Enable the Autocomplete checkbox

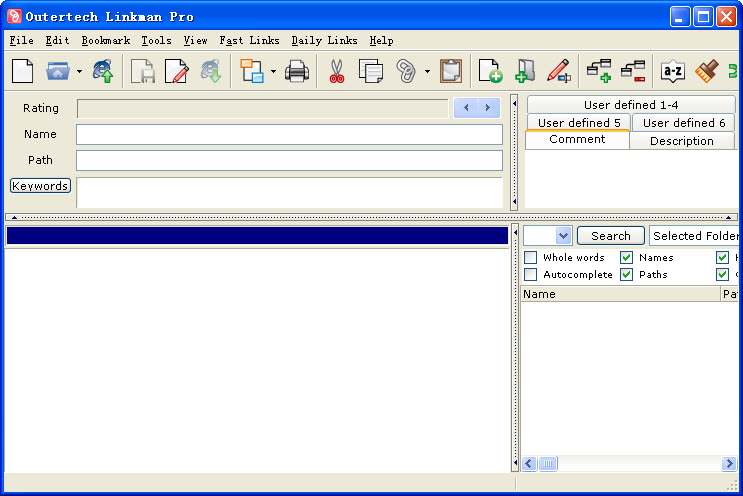(531, 274)
